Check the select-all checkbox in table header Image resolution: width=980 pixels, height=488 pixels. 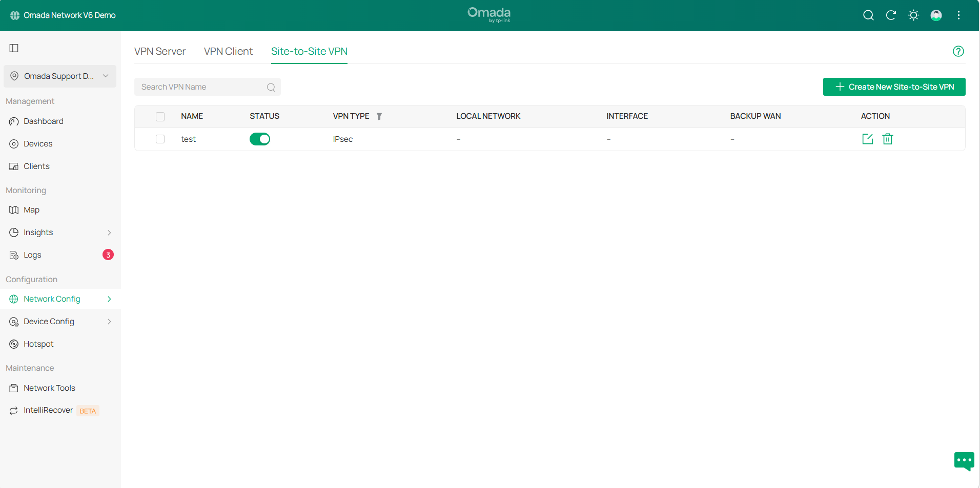pyautogui.click(x=160, y=117)
